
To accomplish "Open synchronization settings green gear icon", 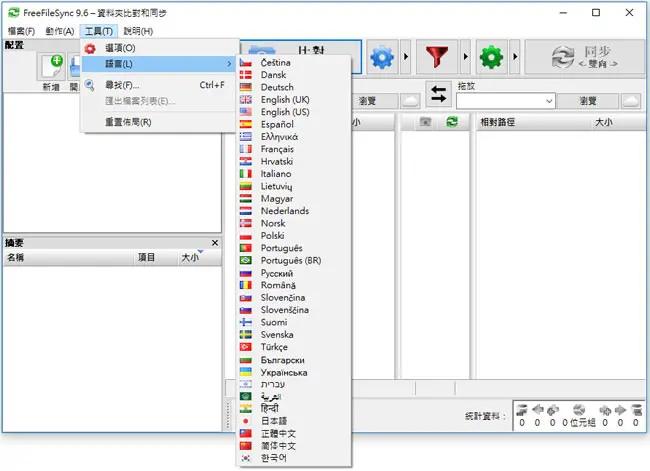I will pyautogui.click(x=491, y=57).
